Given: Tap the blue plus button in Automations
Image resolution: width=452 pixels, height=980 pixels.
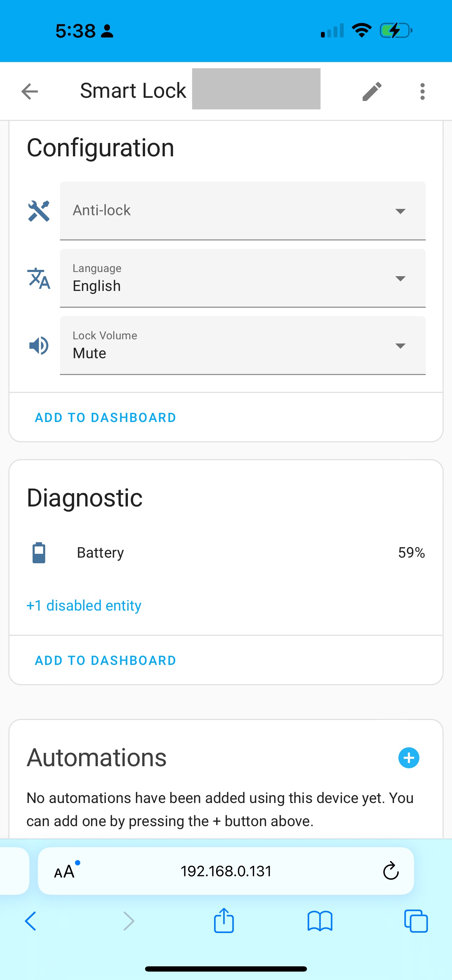Looking at the screenshot, I should [409, 758].
